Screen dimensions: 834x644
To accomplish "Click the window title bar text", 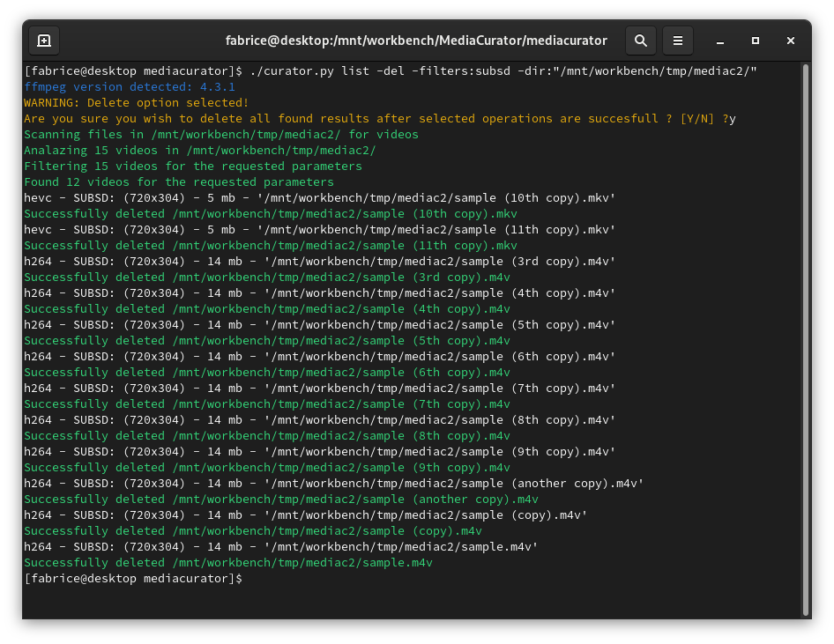I will point(416,41).
